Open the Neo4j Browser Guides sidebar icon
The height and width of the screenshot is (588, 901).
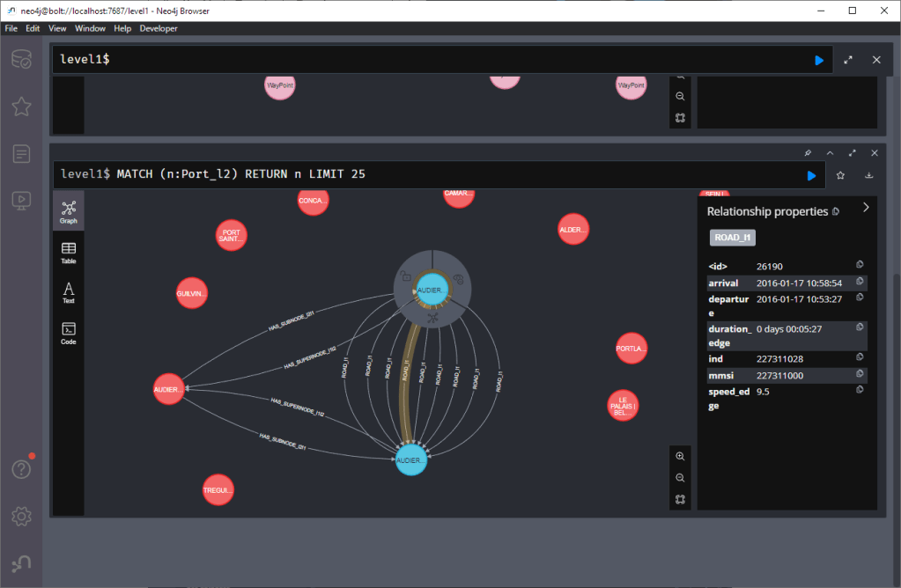(21, 201)
